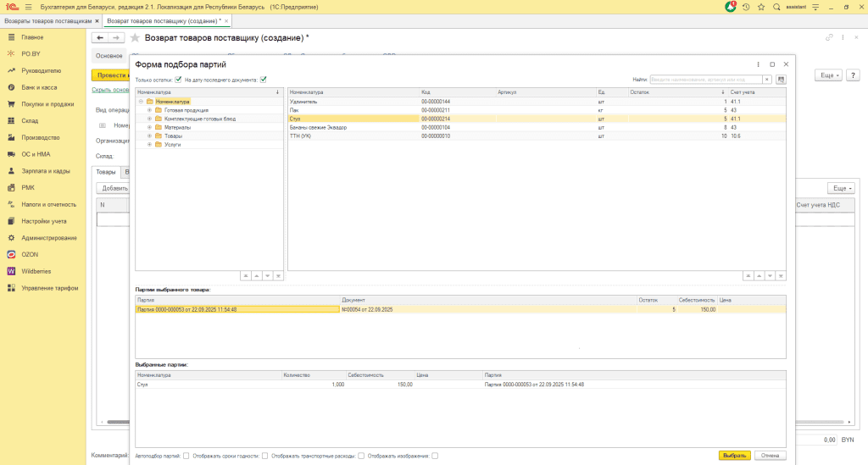Viewport: 868px width, 465px height.
Task: Open the Wildberries section icon
Action: (11, 271)
